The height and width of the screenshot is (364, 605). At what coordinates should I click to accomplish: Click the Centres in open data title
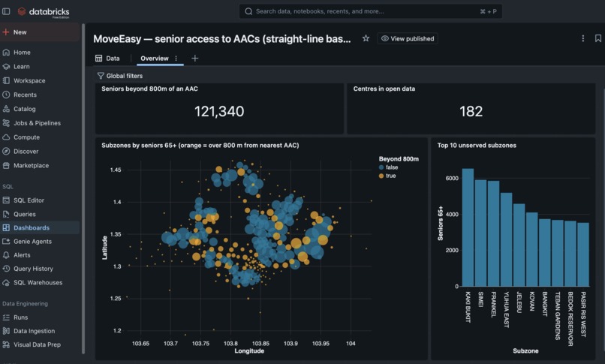[x=384, y=89]
